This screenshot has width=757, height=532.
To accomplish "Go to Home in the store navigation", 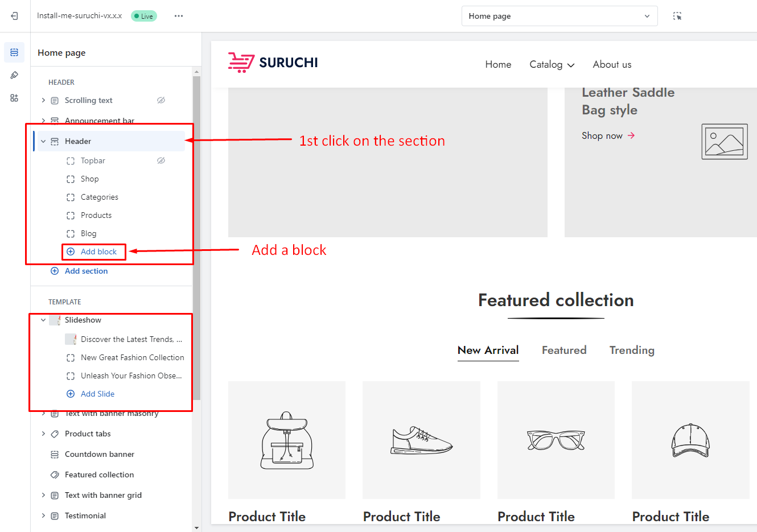I will tap(498, 65).
